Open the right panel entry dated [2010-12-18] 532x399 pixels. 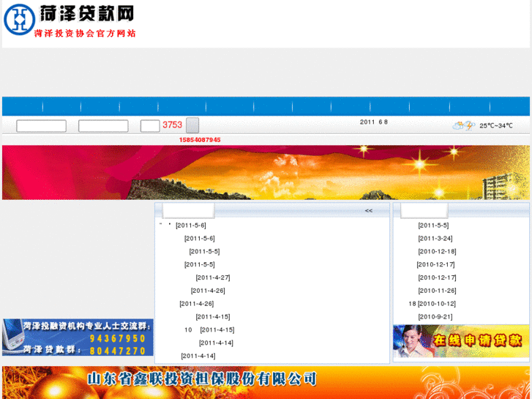coord(437,251)
